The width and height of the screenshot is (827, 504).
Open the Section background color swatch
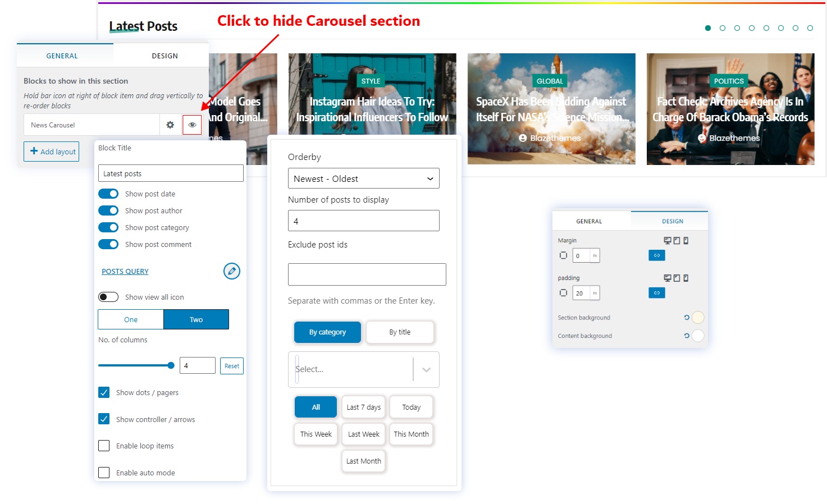click(x=697, y=318)
